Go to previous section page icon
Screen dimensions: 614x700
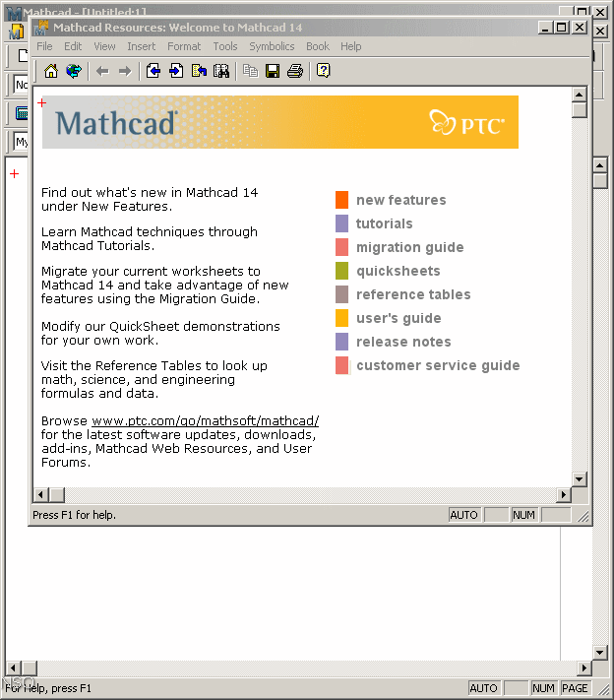[153, 71]
